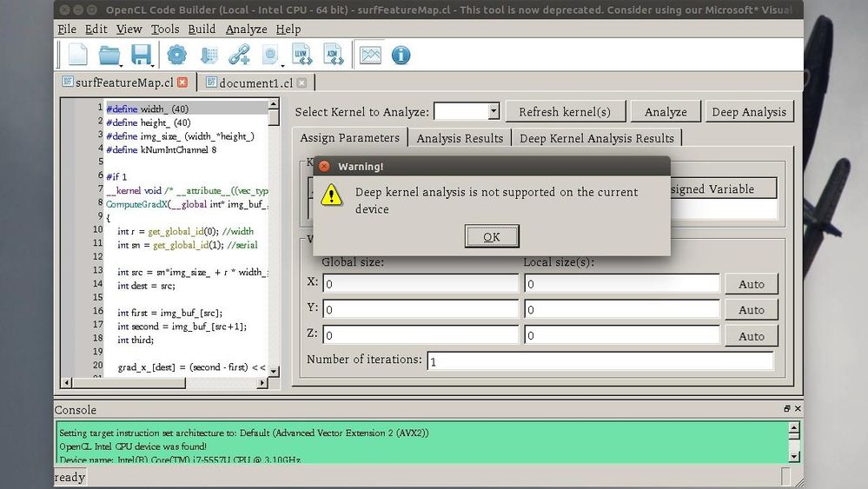Open build options gear icon
The height and width of the screenshot is (489, 868).
176,55
